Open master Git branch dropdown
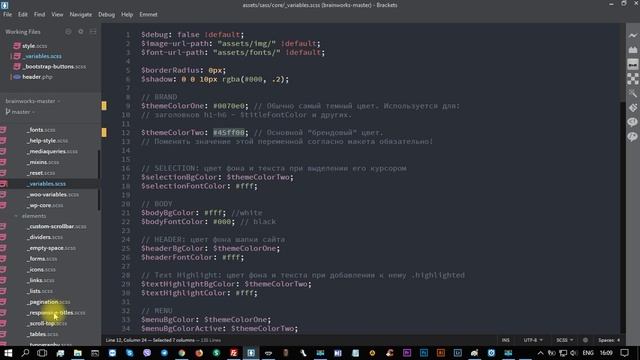 click(x=20, y=111)
